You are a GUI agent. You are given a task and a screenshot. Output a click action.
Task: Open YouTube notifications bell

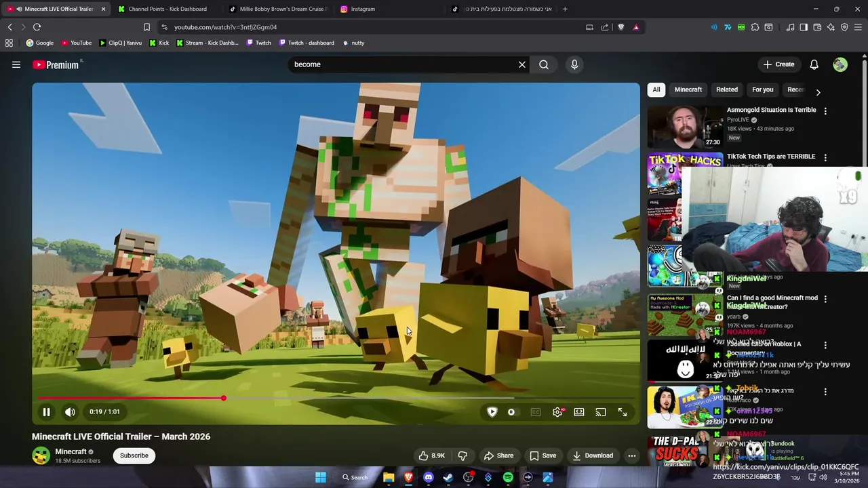tap(814, 64)
